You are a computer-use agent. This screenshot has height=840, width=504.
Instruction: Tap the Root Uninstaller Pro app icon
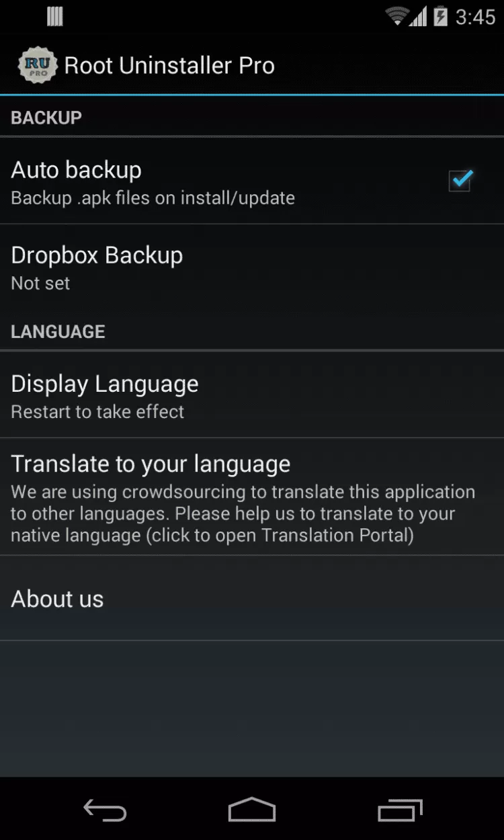(36, 65)
